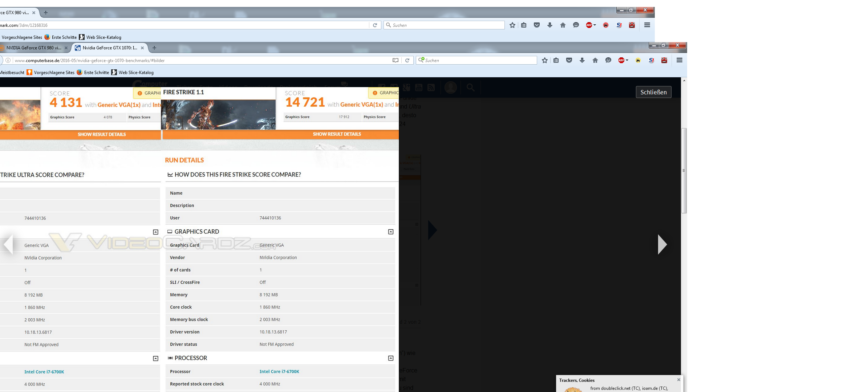868x392 pixels.
Task: Click the chat smiley toolbar icon
Action: 608,60
